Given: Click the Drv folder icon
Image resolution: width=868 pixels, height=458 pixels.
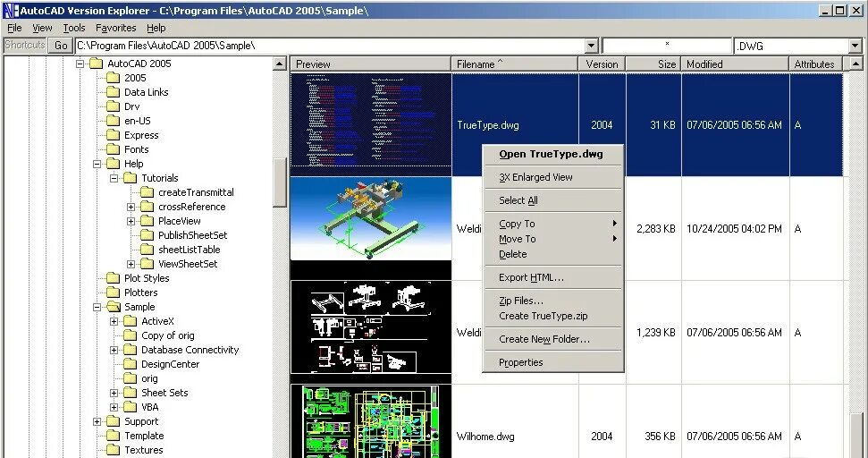Looking at the screenshot, I should (113, 106).
